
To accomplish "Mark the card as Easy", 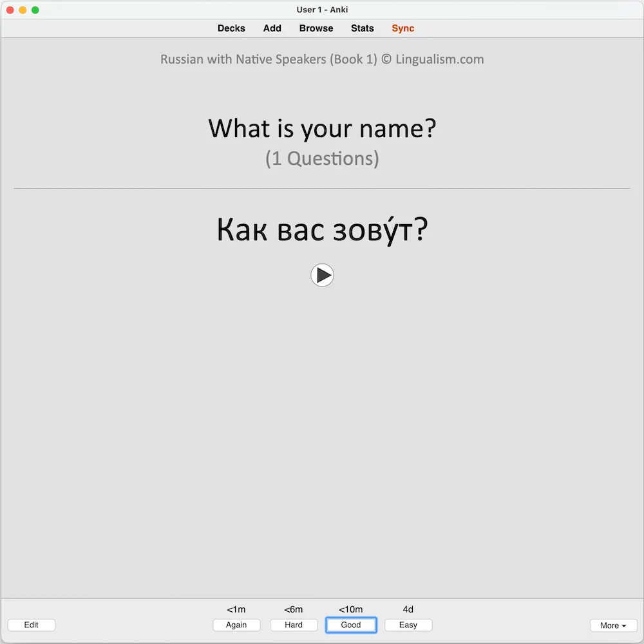I will pos(408,625).
